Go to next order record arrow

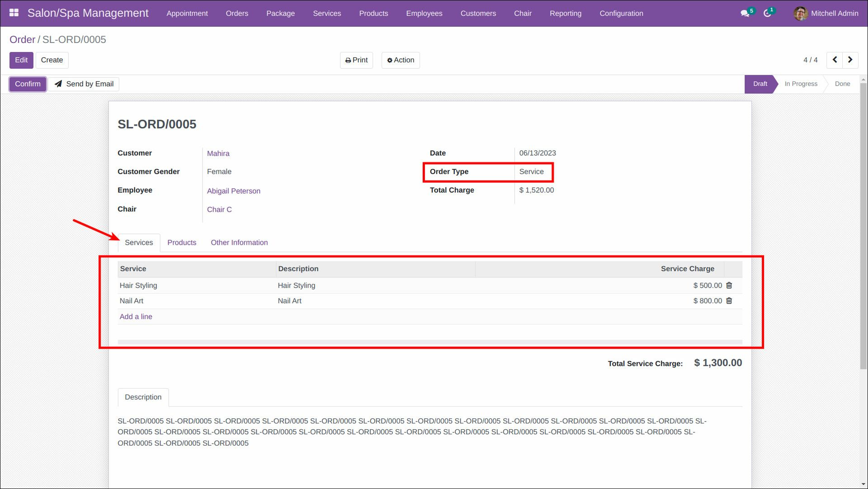850,60
